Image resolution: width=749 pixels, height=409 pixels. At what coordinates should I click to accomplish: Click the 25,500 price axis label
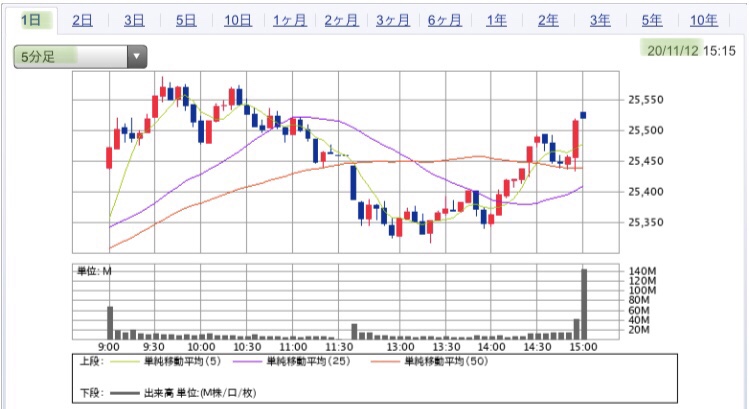pyautogui.click(x=645, y=130)
